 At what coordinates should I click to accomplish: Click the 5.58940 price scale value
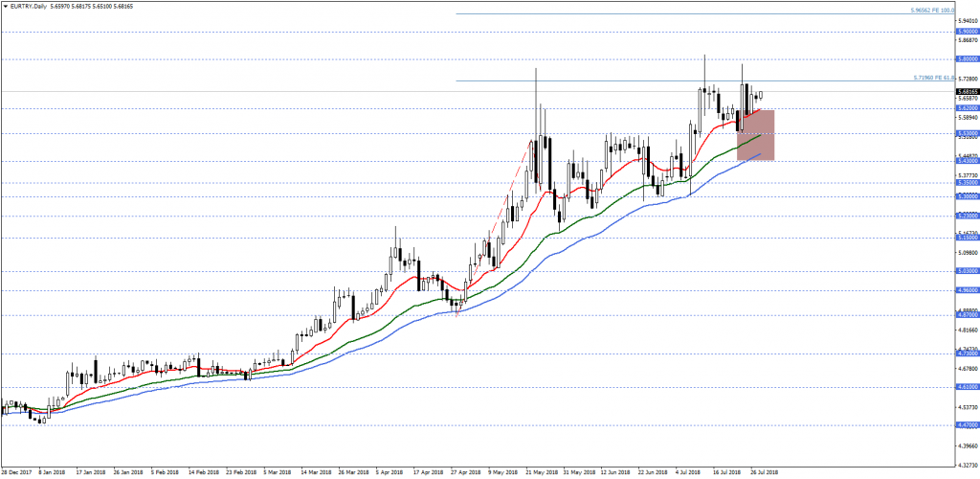968,117
